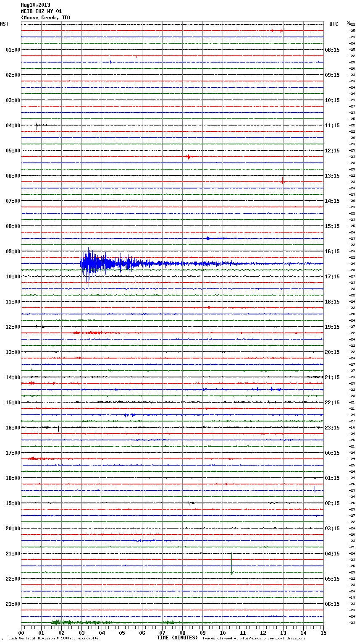The image size is (357, 644).
Task: Select the 10:00 MST row label
Action: [13, 277]
